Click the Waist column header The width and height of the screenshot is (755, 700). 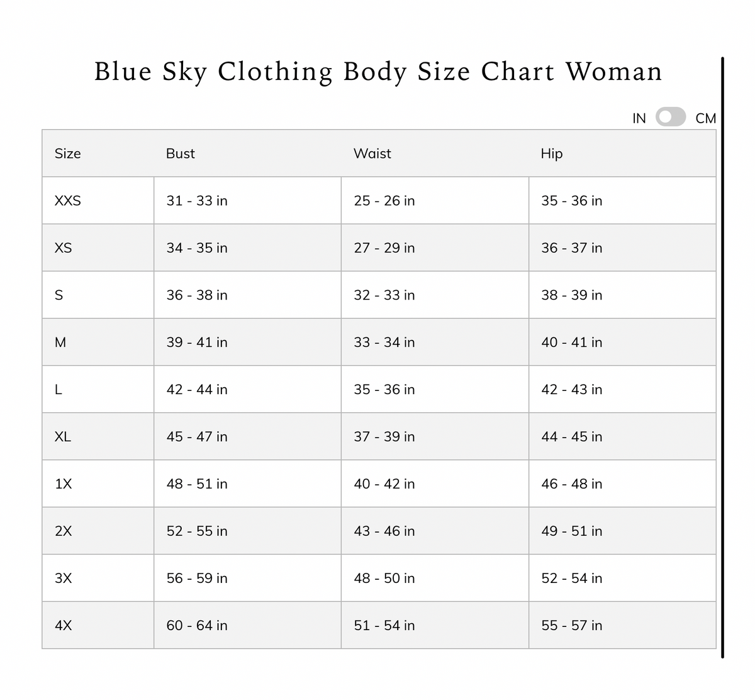[x=372, y=154]
